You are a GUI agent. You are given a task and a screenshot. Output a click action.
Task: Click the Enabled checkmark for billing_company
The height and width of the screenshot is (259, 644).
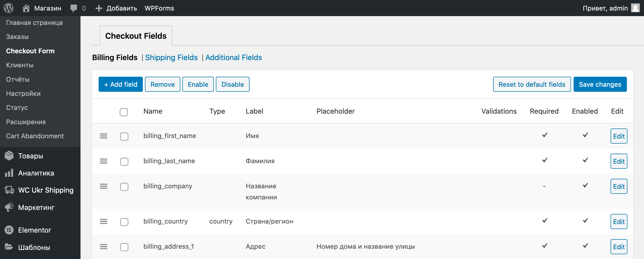585,185
